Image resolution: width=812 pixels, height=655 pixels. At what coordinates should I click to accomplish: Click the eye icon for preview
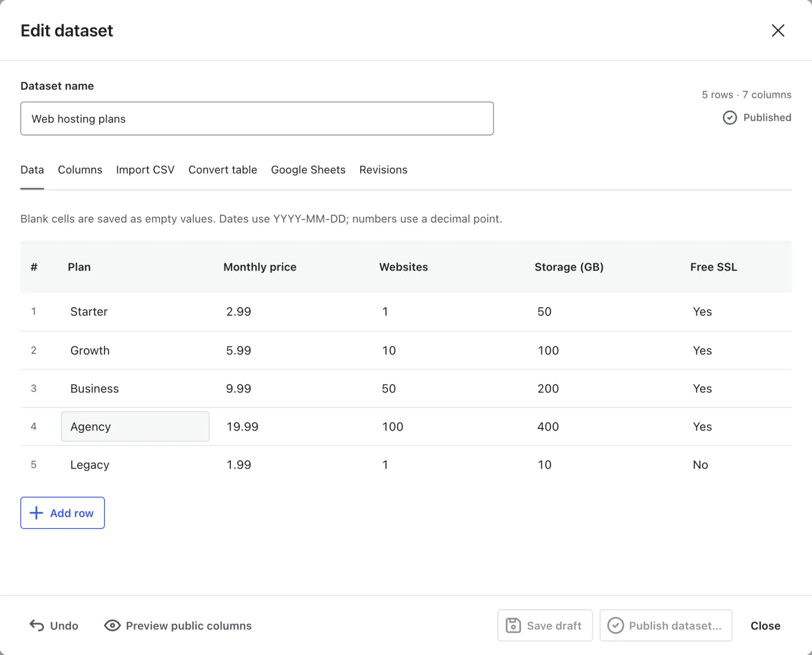[112, 626]
